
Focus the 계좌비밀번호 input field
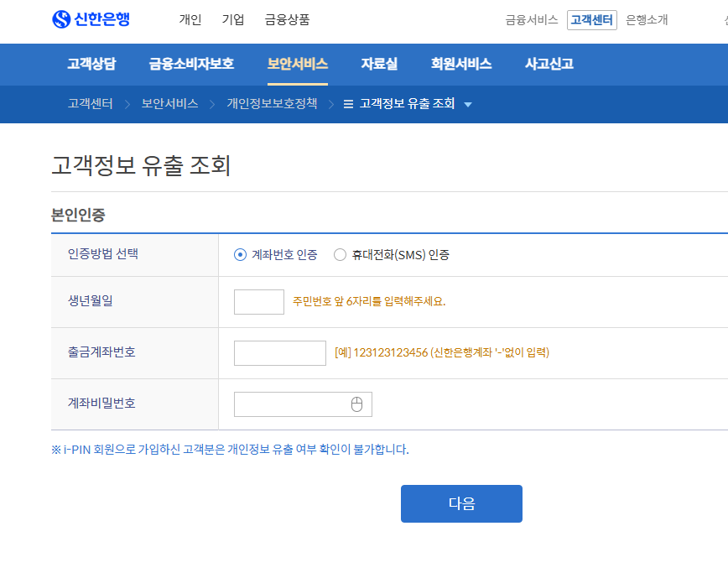[x=303, y=404]
